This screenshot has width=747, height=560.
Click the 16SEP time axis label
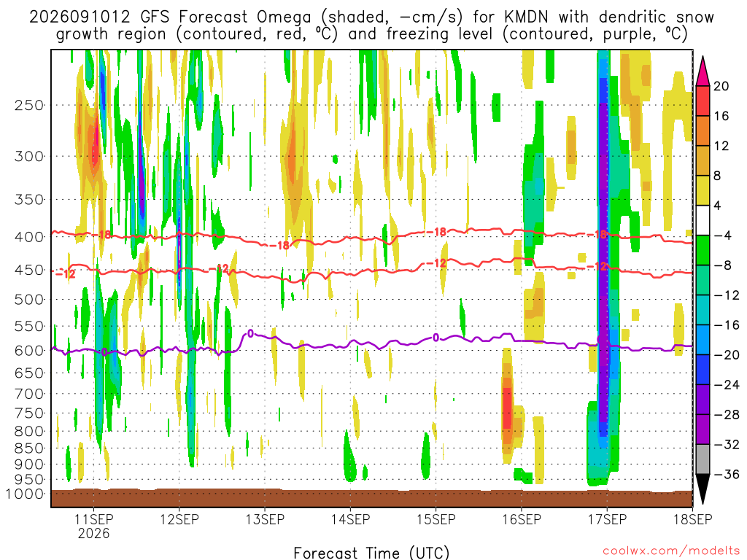521,519
